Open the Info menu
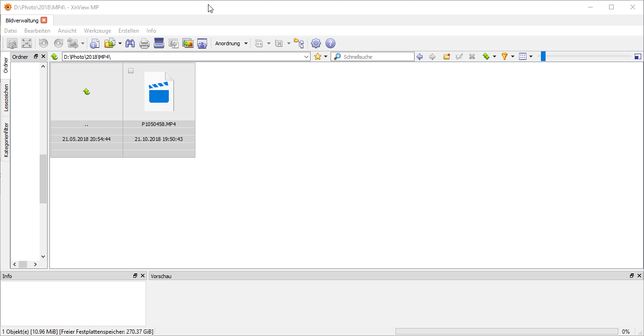Viewport: 644px width, 336px height. [151, 31]
